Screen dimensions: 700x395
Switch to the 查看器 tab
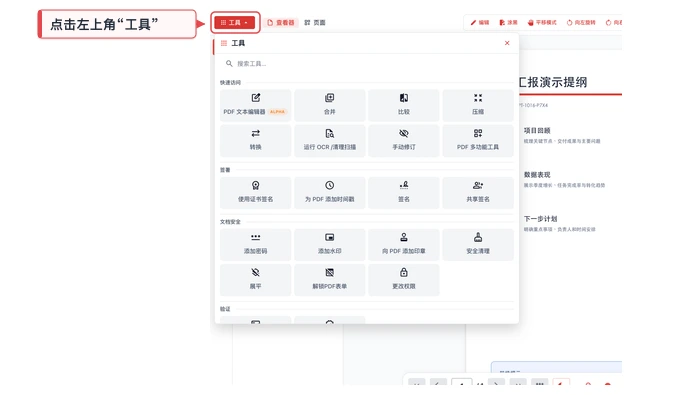coord(280,22)
